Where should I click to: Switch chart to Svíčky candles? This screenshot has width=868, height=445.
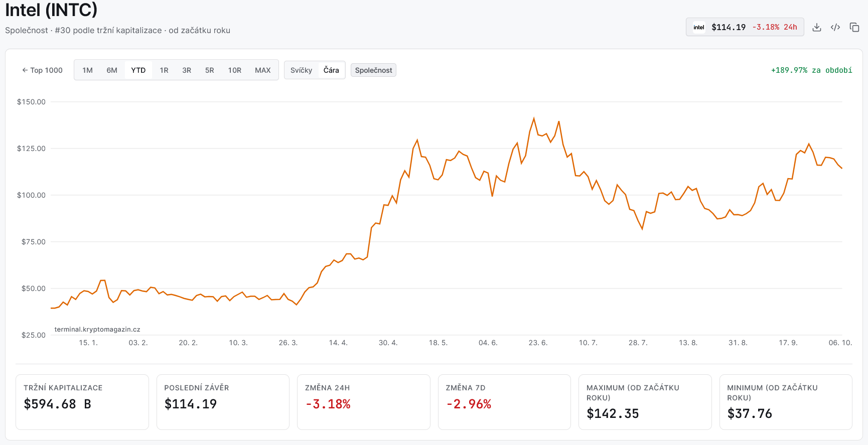[x=301, y=70]
